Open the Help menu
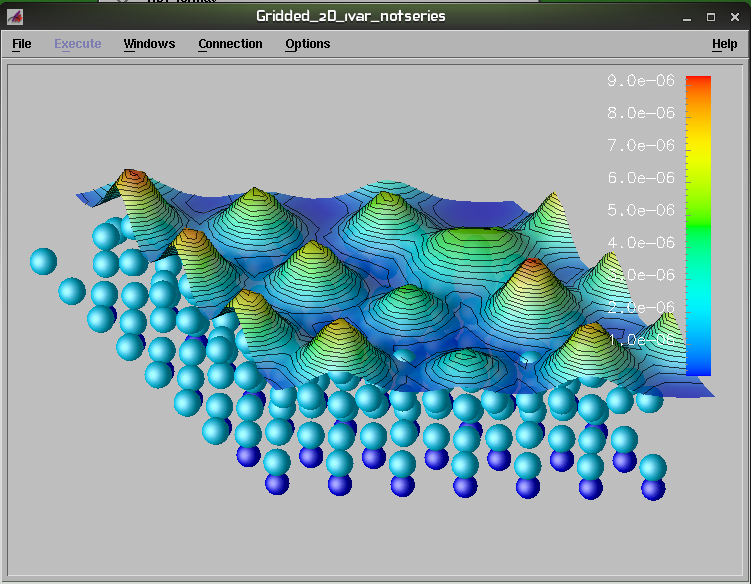The height and width of the screenshot is (584, 751). click(x=724, y=44)
